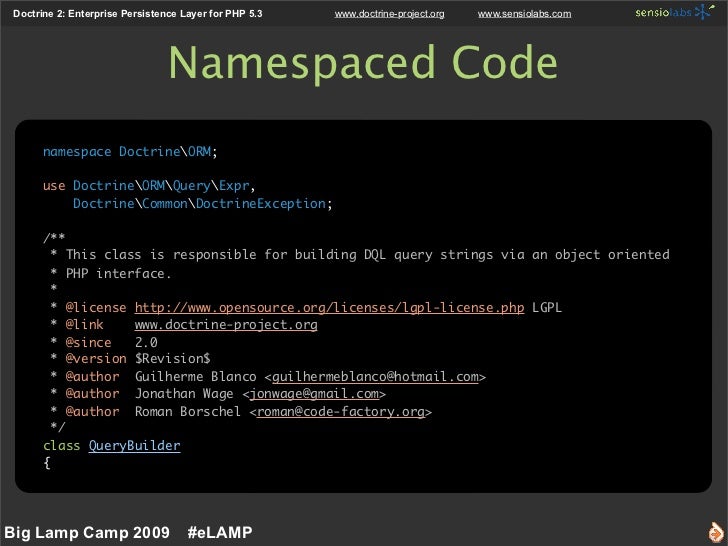The image size is (728, 546).
Task: Click the '#eLAMP' hashtag in footer
Action: 220,532
